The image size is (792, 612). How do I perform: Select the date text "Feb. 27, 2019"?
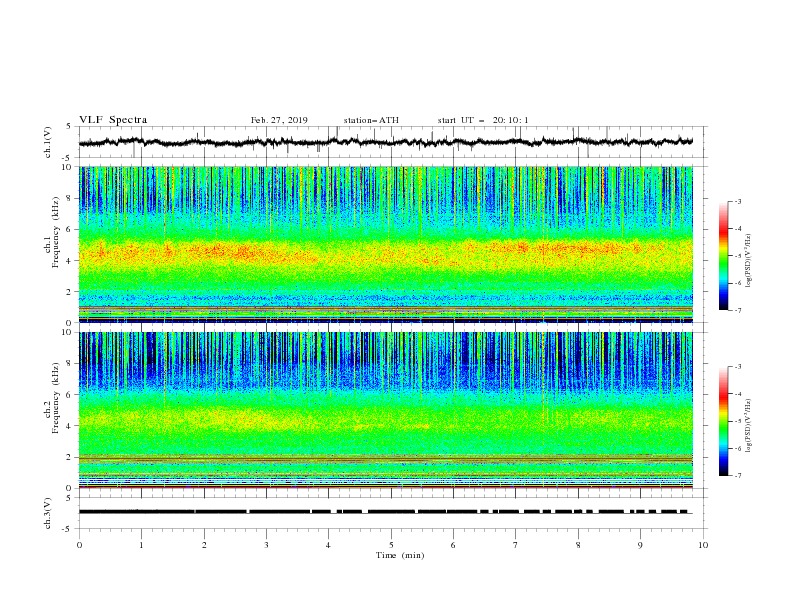[x=279, y=120]
